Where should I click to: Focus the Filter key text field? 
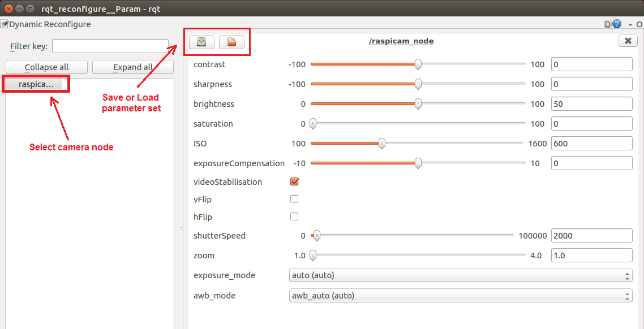click(110, 46)
